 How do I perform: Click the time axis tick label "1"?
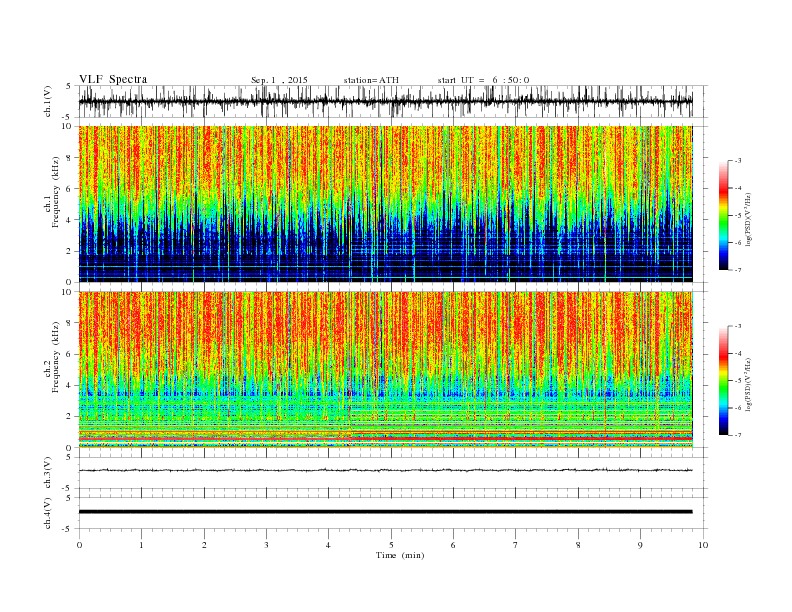(x=141, y=545)
